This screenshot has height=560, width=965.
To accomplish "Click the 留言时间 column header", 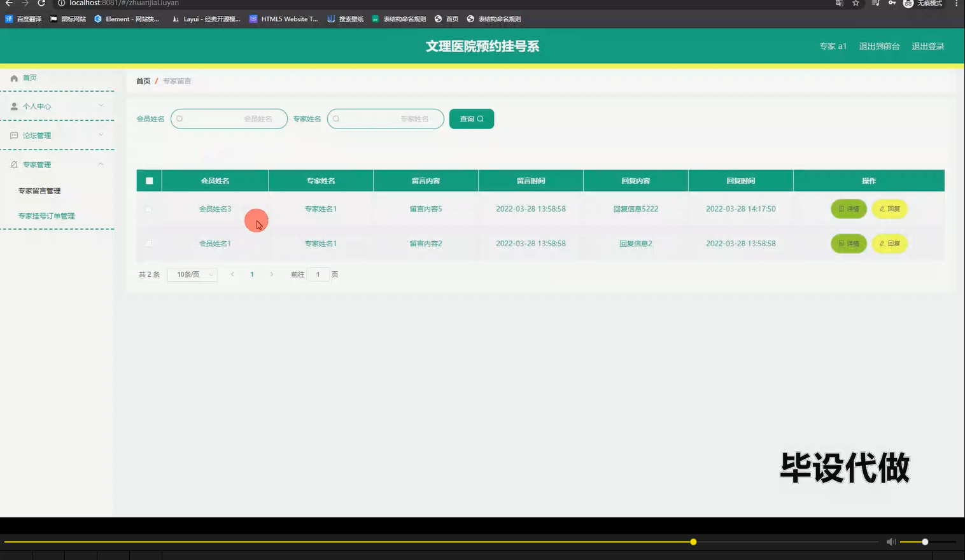I will (x=531, y=181).
